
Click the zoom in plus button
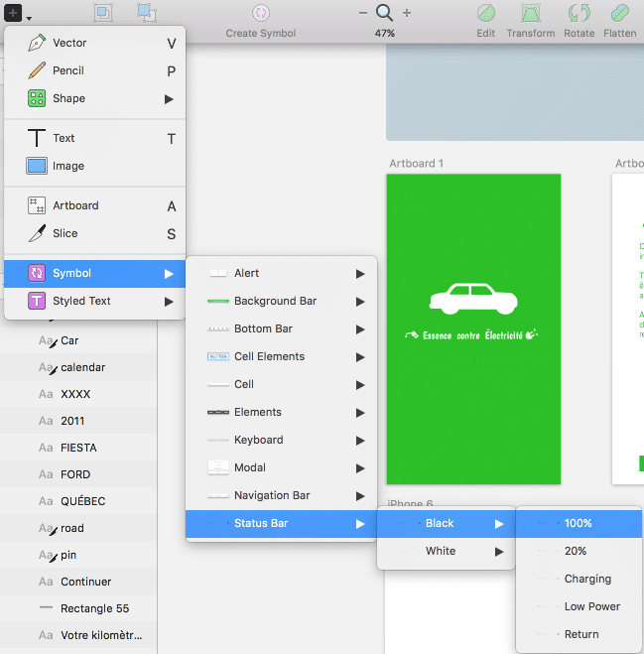point(407,13)
